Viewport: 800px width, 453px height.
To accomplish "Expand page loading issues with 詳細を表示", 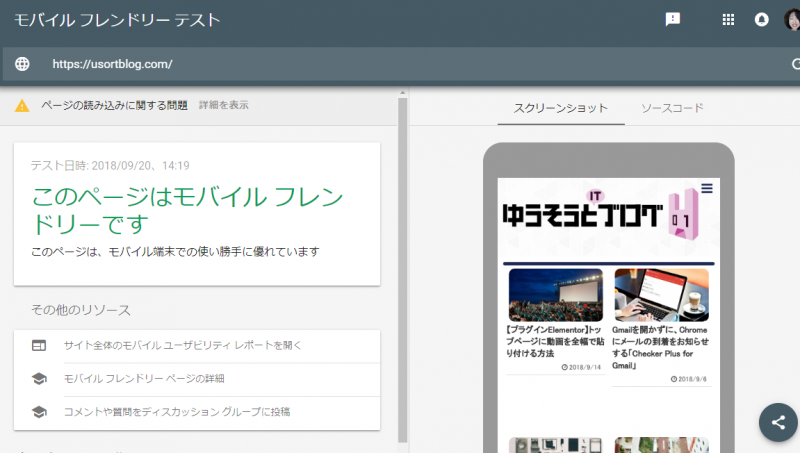I will pos(223,105).
